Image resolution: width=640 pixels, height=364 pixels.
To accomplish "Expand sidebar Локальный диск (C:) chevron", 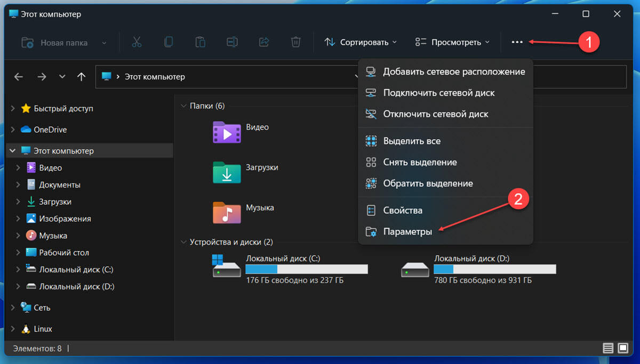I will point(18,270).
